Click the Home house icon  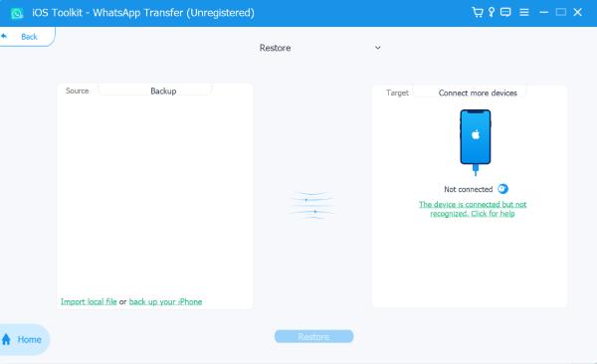point(6,339)
